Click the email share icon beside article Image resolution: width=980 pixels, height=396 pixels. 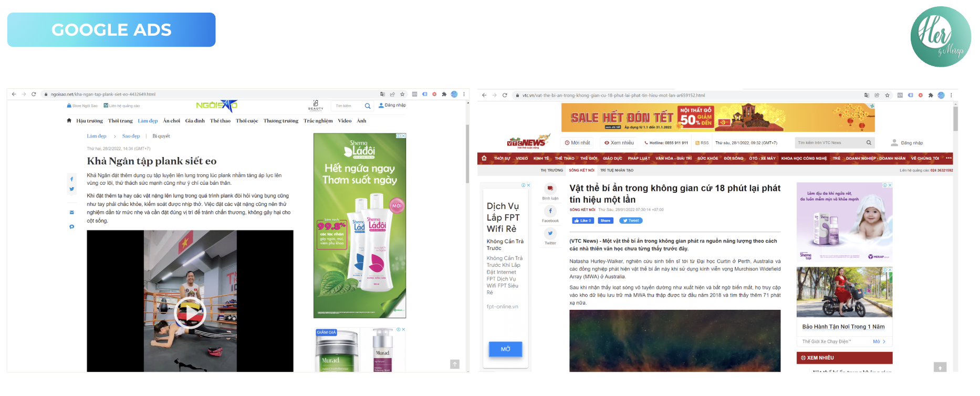(x=72, y=213)
